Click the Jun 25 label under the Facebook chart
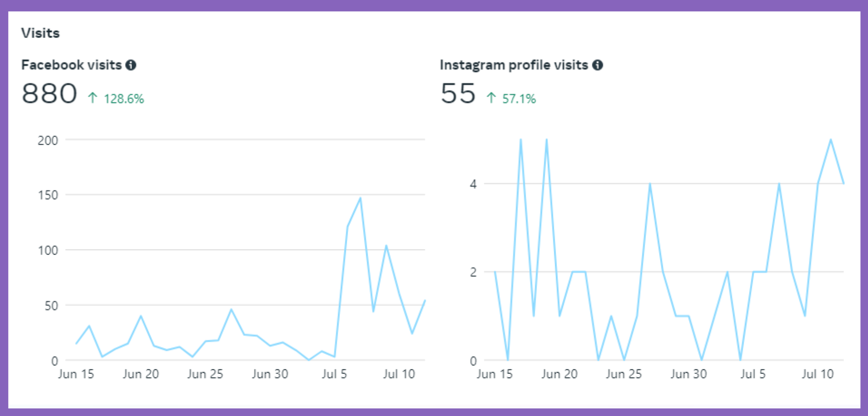This screenshot has width=868, height=416. click(x=205, y=374)
